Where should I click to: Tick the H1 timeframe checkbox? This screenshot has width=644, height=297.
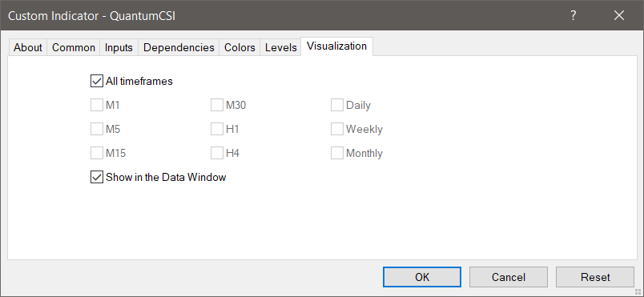[217, 129]
